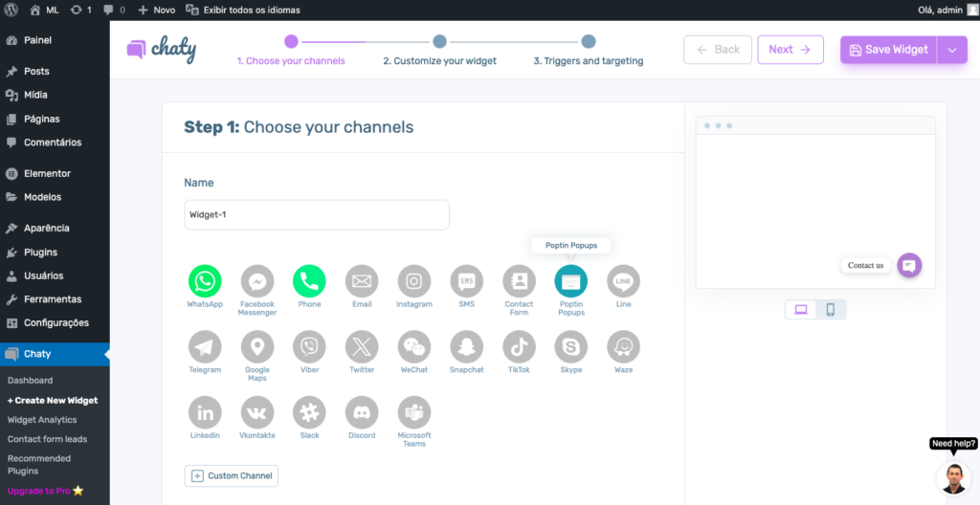Select the TikTok channel icon
The width and height of the screenshot is (980, 505).
[x=520, y=347]
